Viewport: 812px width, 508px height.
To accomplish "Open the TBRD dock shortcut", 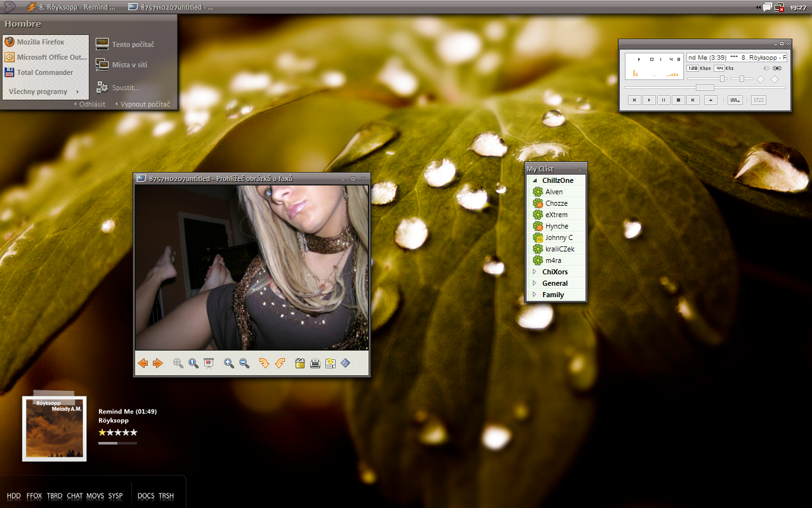I will [x=55, y=496].
